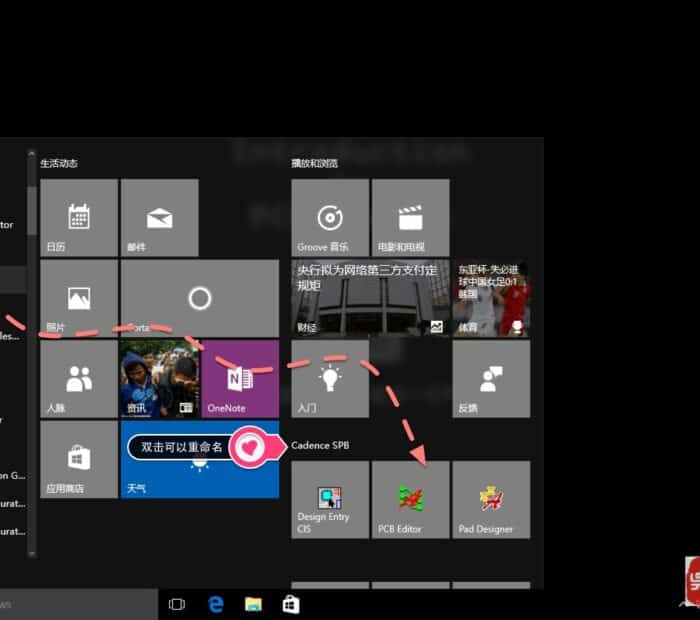Click the app list scrollbar thumb
This screenshot has width=700, height=620.
[31, 210]
